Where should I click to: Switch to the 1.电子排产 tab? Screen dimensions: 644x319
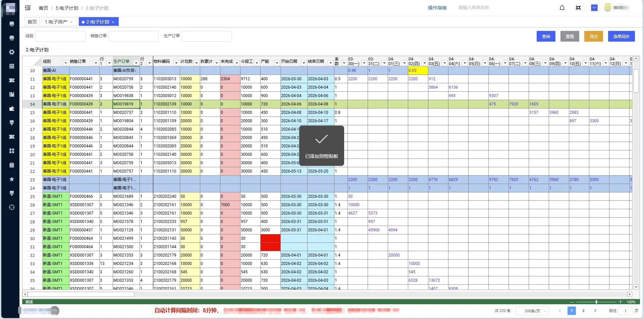pos(56,22)
